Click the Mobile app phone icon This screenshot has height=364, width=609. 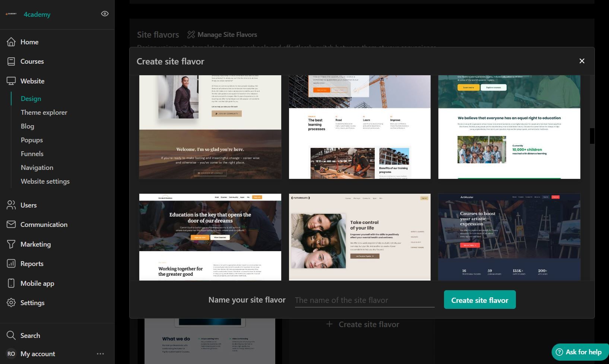click(11, 283)
